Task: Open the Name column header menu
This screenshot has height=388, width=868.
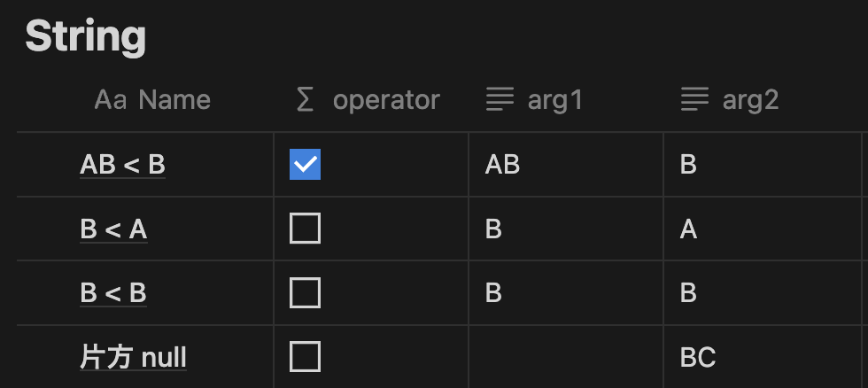Action: [x=145, y=100]
